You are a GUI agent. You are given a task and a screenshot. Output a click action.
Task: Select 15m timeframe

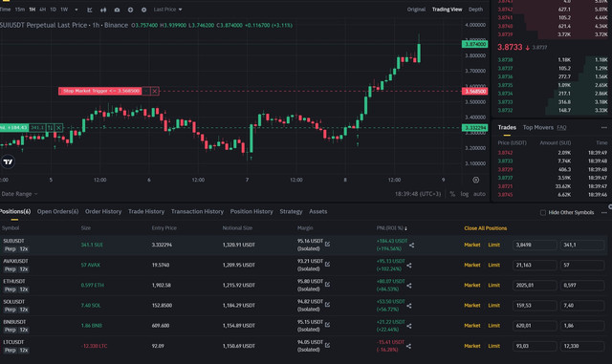[20, 10]
